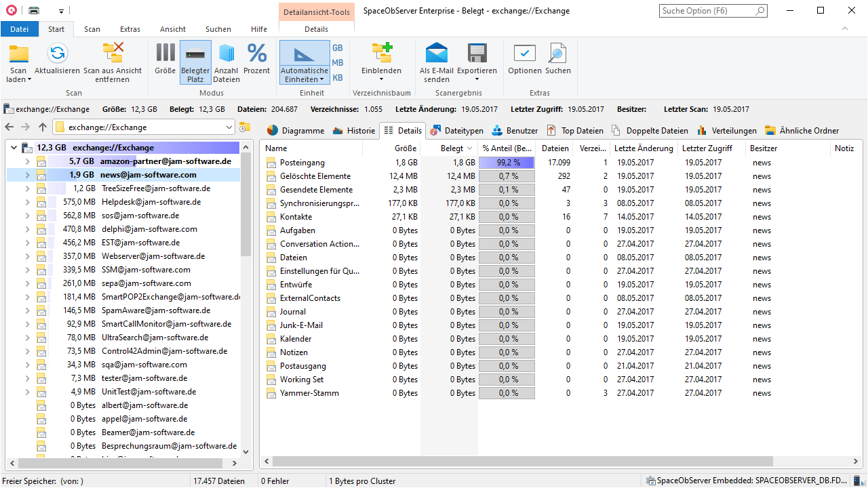Open the Ähnliche Ordner tab
Viewport: 868px width, 488px height.
[802, 131]
